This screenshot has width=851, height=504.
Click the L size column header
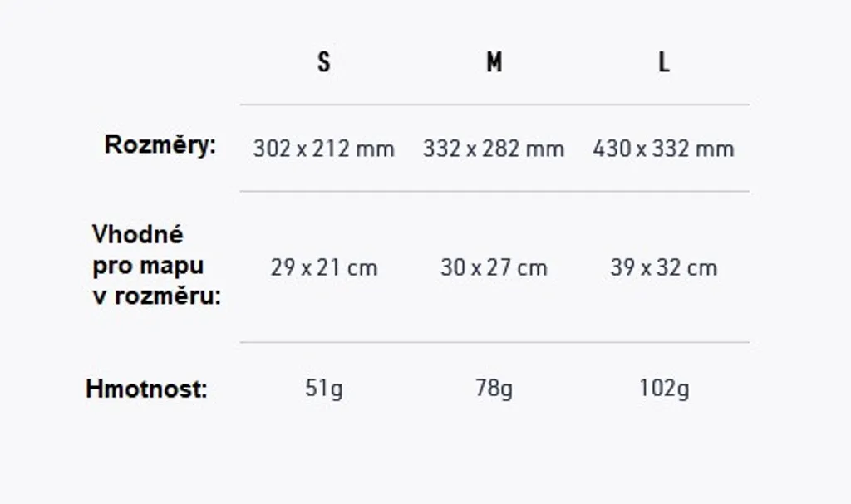[664, 62]
